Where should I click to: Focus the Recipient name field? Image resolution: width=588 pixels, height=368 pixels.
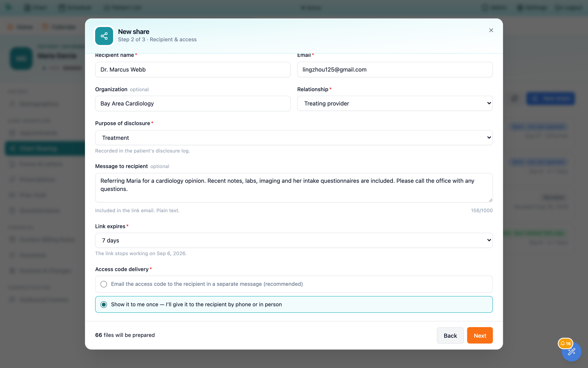[193, 70]
